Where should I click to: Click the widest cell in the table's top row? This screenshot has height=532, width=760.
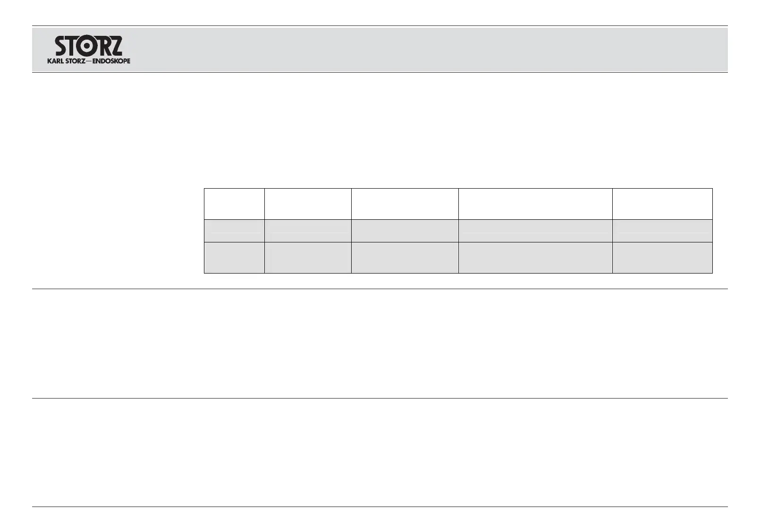[535, 204]
